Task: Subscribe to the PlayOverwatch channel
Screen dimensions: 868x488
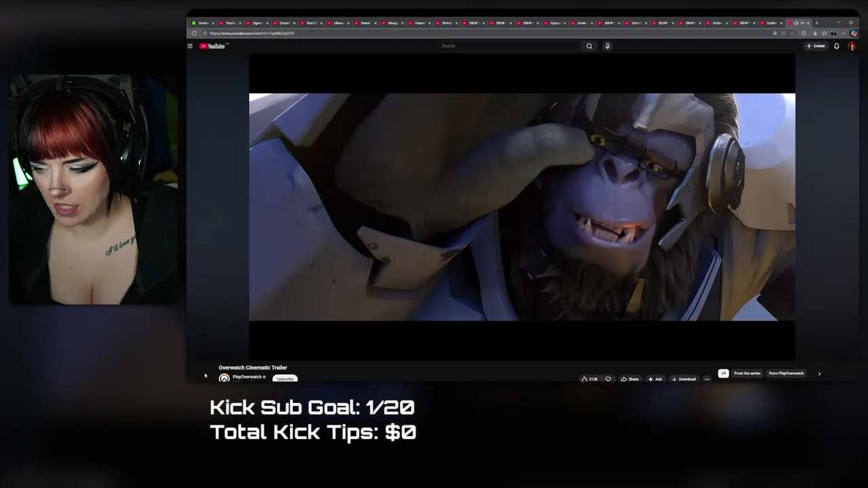Action: (285, 379)
